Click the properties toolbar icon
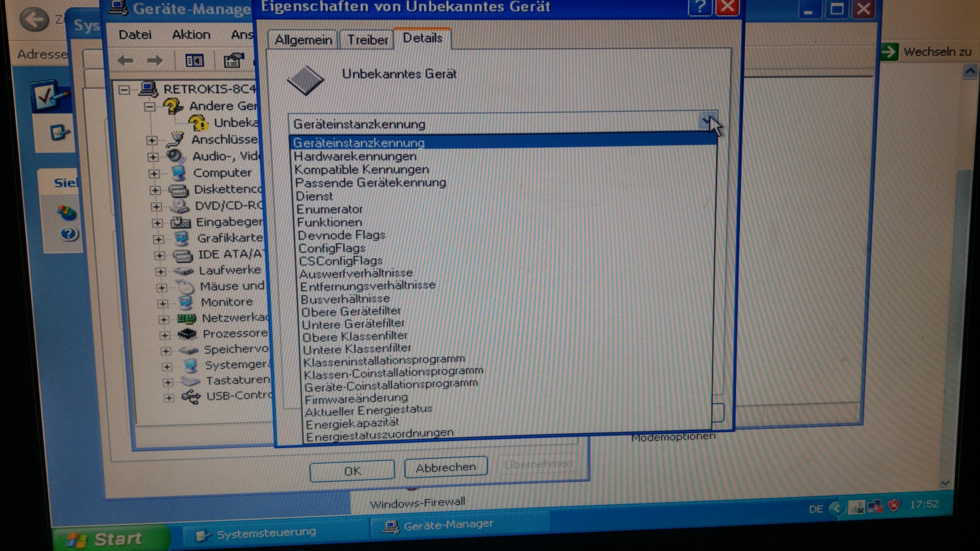Screen dimensions: 980x551 (x=233, y=60)
